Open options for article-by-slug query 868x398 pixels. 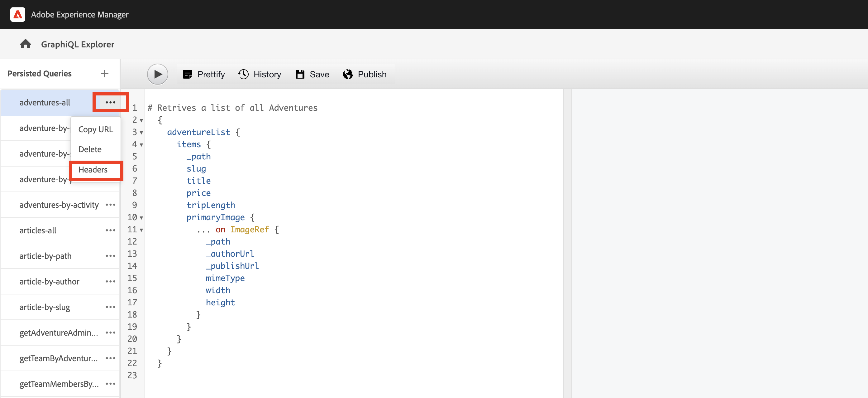[x=110, y=307]
